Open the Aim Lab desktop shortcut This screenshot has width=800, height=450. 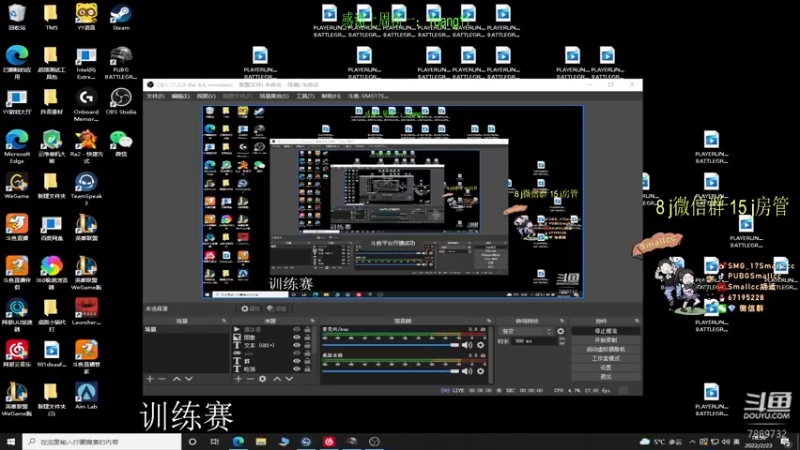86,396
